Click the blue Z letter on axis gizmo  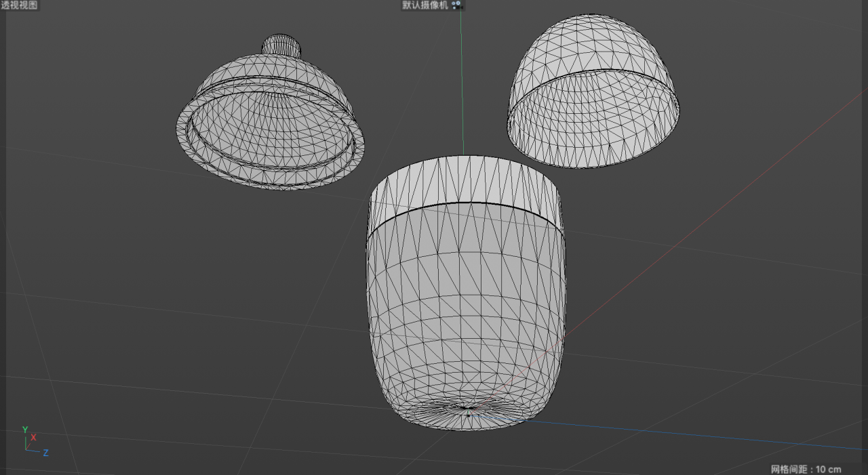point(45,453)
